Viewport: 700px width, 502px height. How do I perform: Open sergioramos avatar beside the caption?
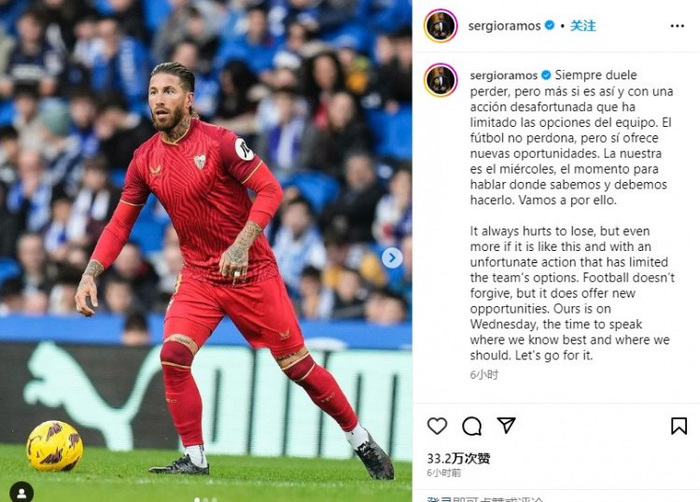pos(441,80)
